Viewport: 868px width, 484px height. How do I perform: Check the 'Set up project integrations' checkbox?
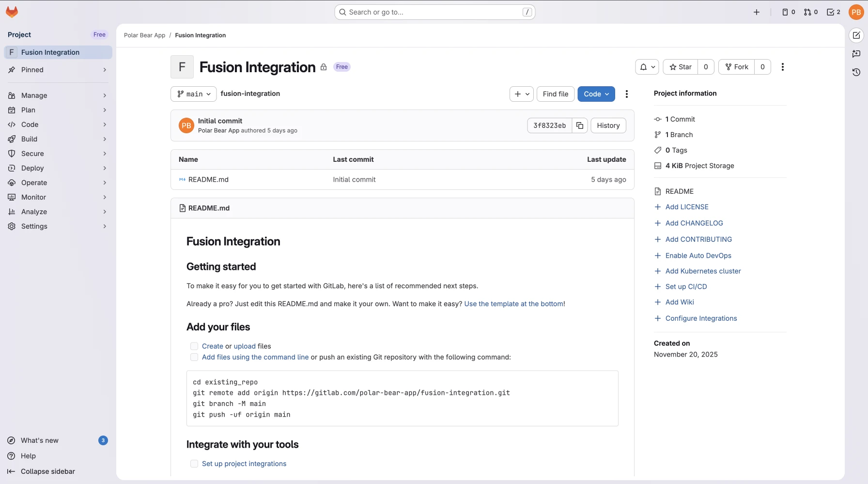(x=194, y=464)
